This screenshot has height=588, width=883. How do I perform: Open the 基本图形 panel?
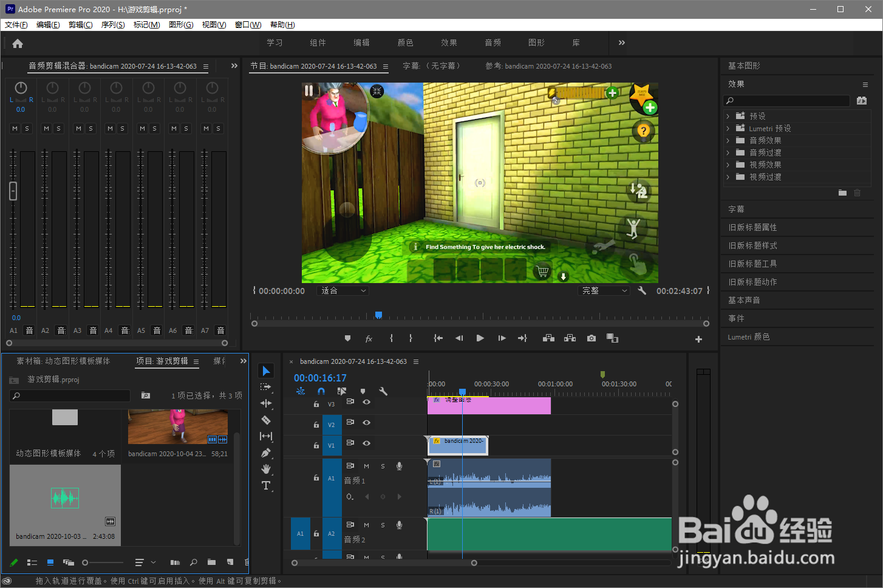[x=744, y=66]
